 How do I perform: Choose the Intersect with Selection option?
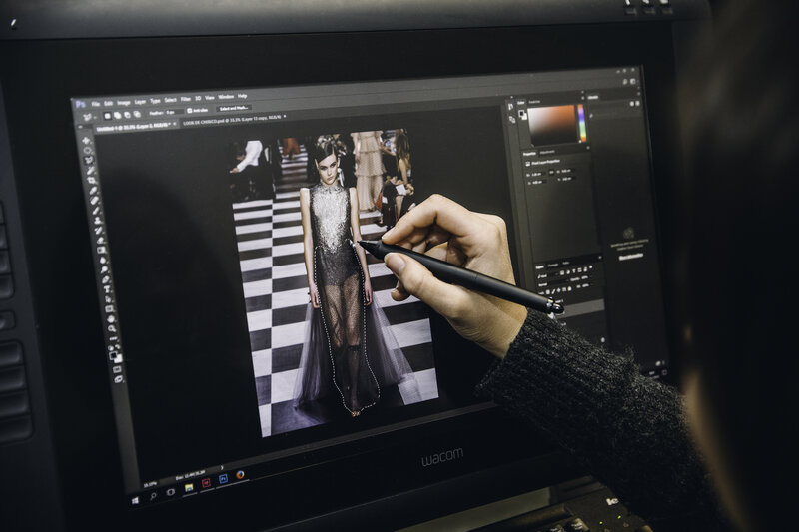[x=137, y=114]
